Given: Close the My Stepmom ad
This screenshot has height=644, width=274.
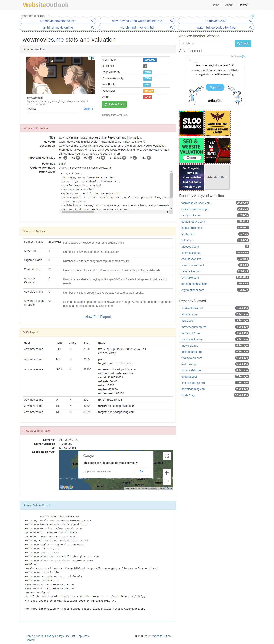Looking at the screenshot, I should (x=93, y=58).
